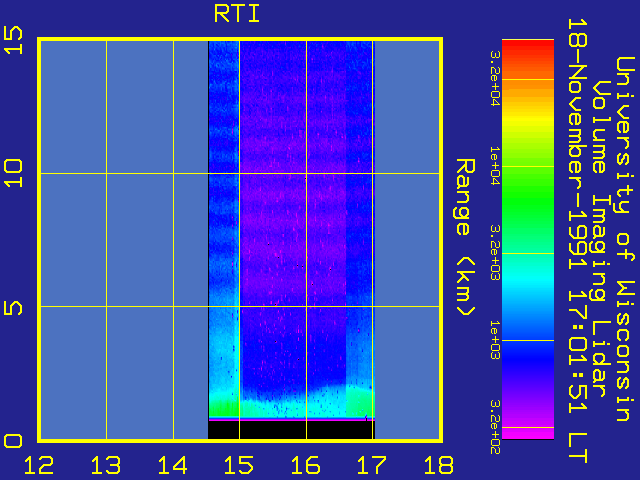Click the x-axis label 15
Image resolution: width=640 pixels, height=480 pixels.
tap(239, 465)
